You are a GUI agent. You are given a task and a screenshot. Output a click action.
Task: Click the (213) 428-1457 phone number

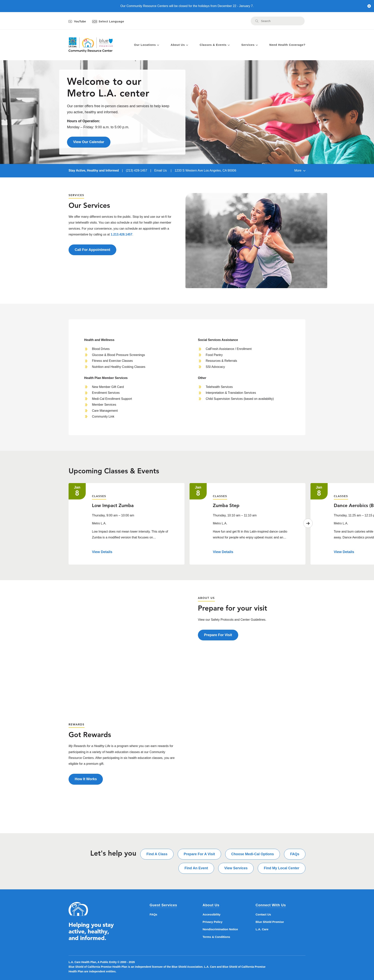click(x=136, y=170)
